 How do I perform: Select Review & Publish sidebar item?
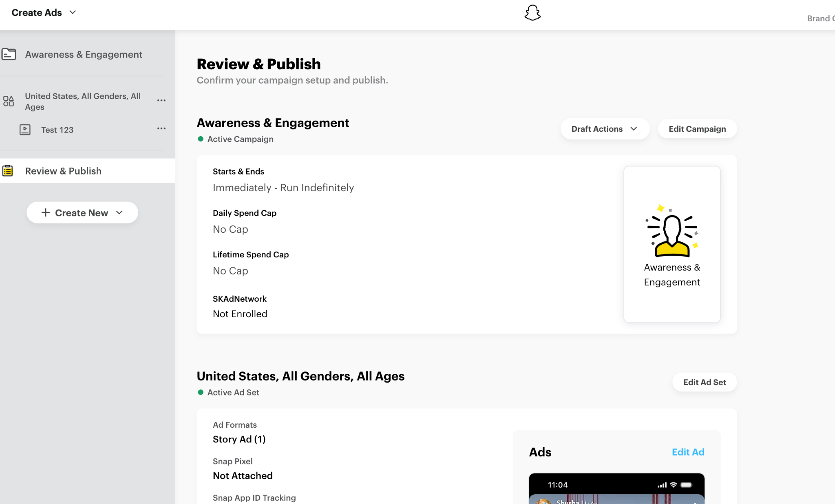87,170
